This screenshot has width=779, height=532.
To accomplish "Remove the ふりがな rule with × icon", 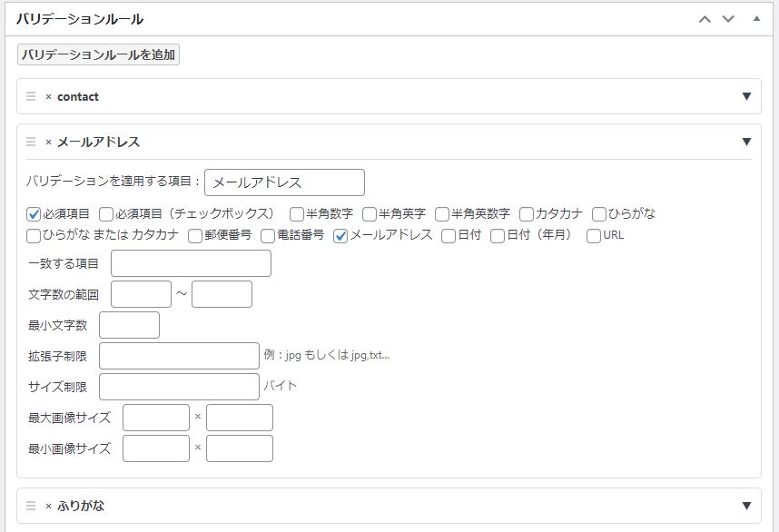I will [48, 507].
